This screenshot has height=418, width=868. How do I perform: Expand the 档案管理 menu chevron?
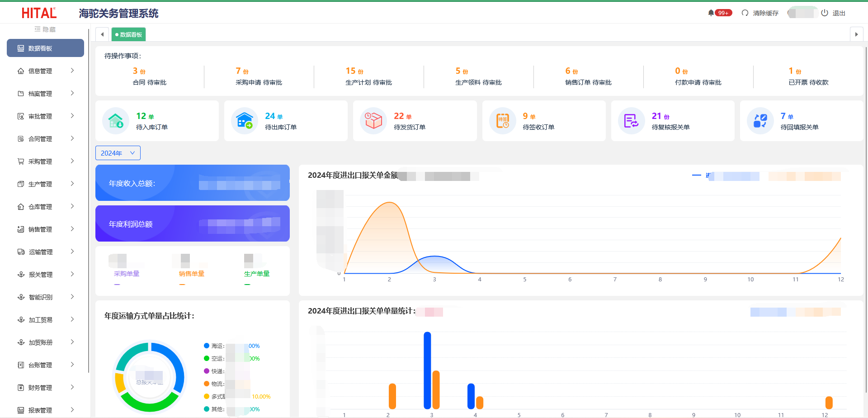point(72,93)
